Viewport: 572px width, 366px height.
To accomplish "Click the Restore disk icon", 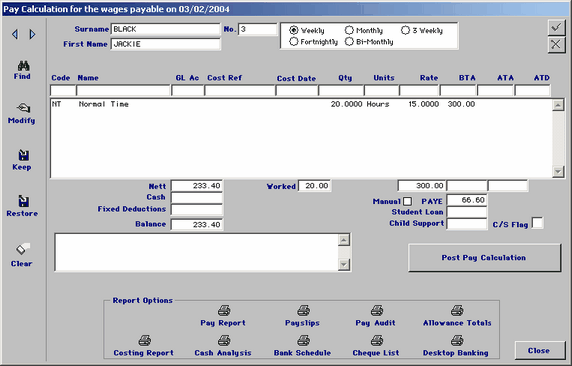I will tap(23, 201).
